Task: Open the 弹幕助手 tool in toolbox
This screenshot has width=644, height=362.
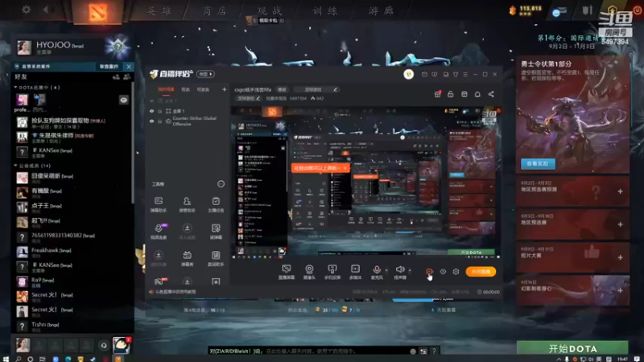Action: point(158,204)
